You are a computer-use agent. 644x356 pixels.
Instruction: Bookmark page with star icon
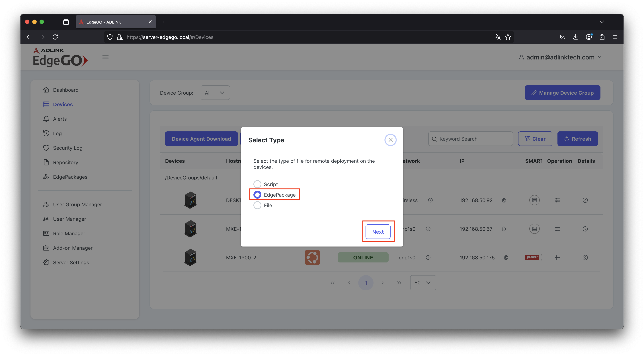[x=508, y=37]
